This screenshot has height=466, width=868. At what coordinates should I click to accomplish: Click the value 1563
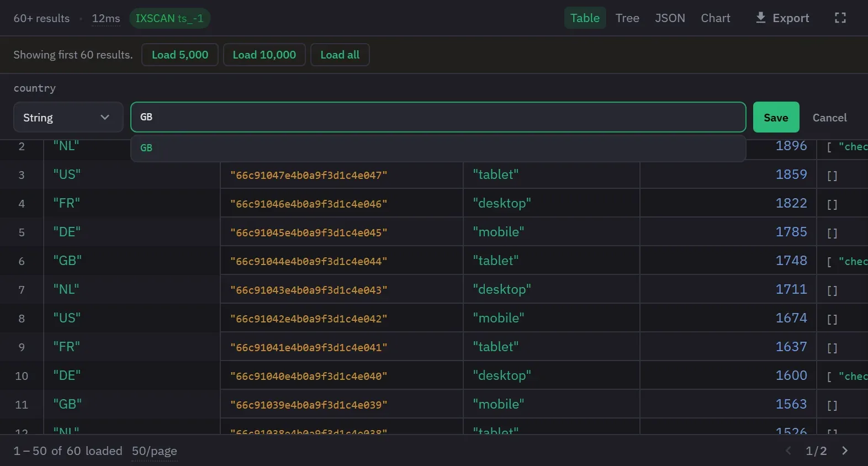[791, 404]
